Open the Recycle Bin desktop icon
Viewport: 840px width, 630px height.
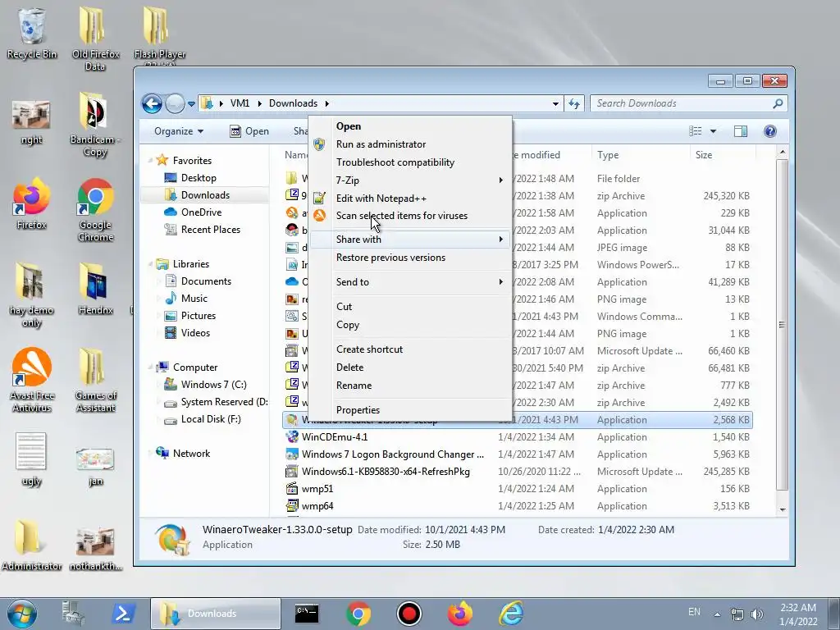tap(32, 32)
